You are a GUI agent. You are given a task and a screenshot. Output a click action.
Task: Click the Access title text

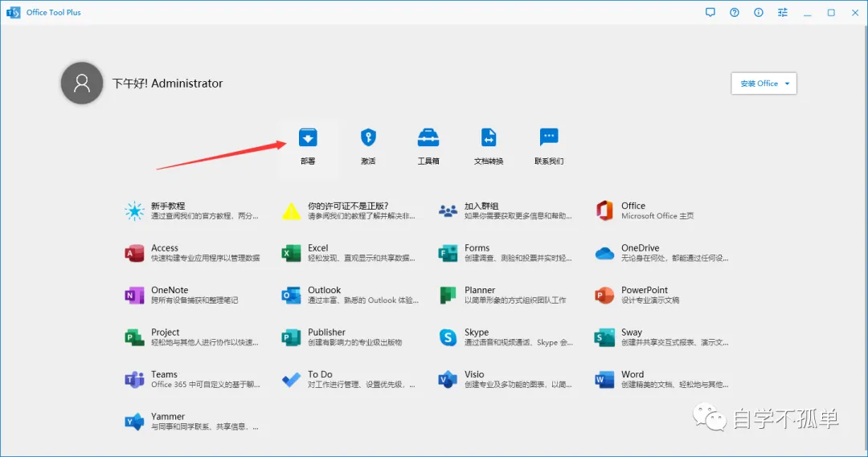pyautogui.click(x=165, y=248)
